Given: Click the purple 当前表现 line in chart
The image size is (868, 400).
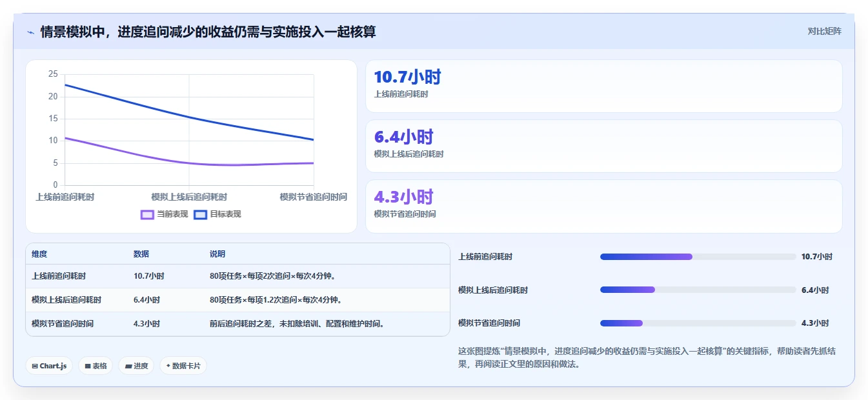Looking at the screenshot, I should 189,163.
